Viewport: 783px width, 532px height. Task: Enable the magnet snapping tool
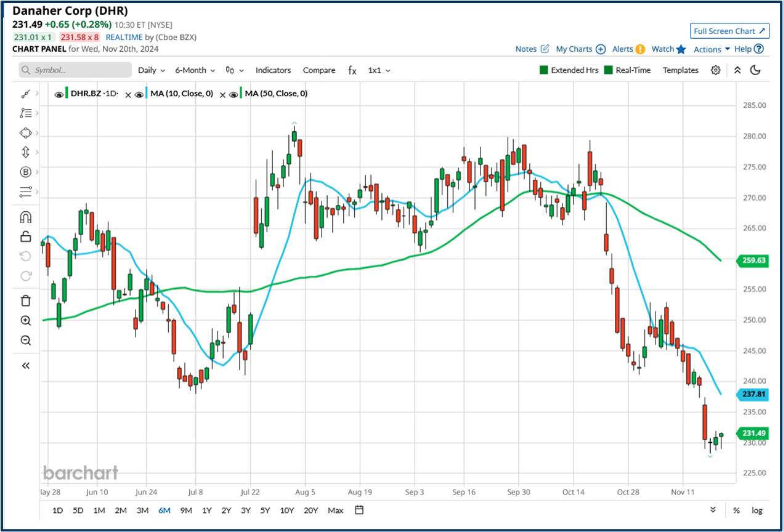click(25, 216)
